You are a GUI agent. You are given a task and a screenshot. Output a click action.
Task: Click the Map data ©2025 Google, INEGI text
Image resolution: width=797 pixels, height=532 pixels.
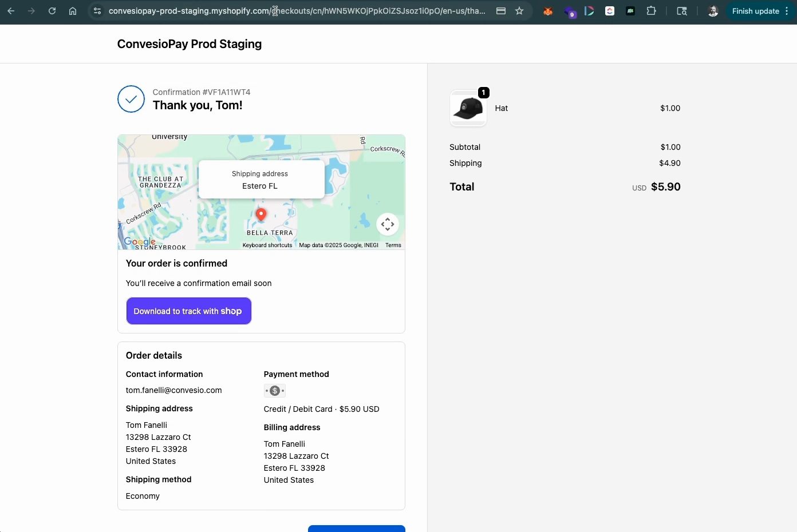point(338,245)
